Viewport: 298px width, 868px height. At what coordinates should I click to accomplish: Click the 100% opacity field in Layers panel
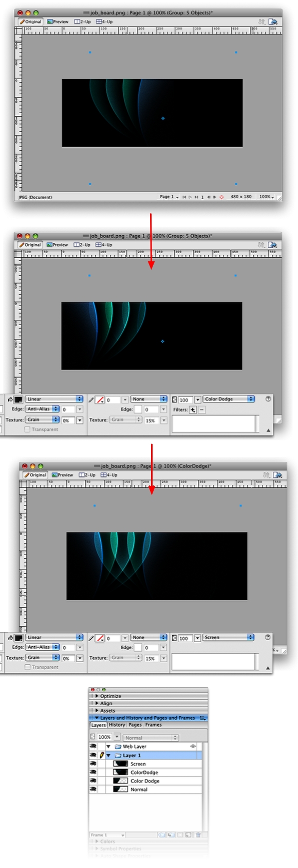click(x=105, y=737)
